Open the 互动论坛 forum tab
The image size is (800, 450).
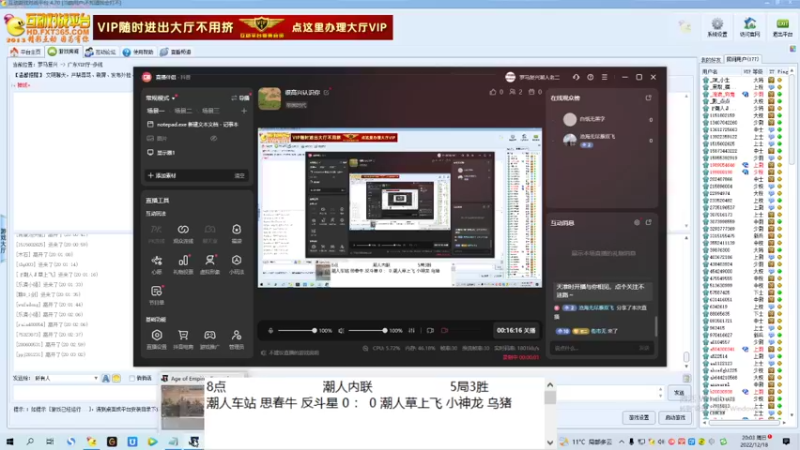(100, 52)
